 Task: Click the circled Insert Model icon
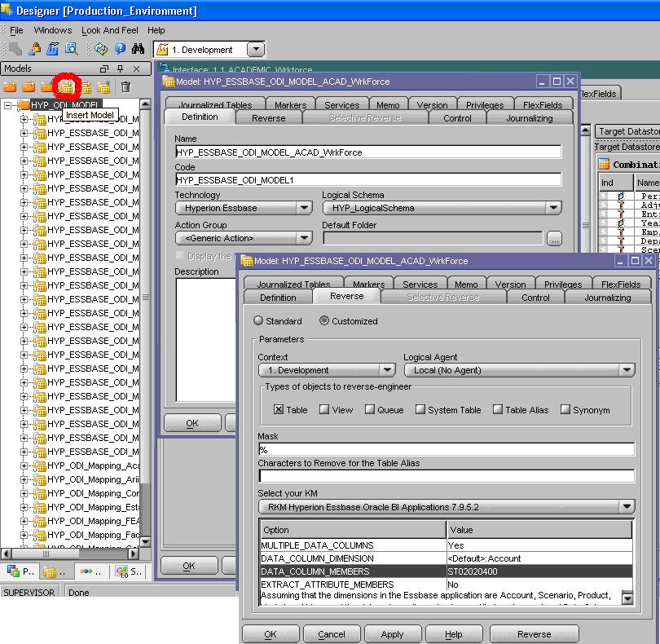click(x=65, y=86)
